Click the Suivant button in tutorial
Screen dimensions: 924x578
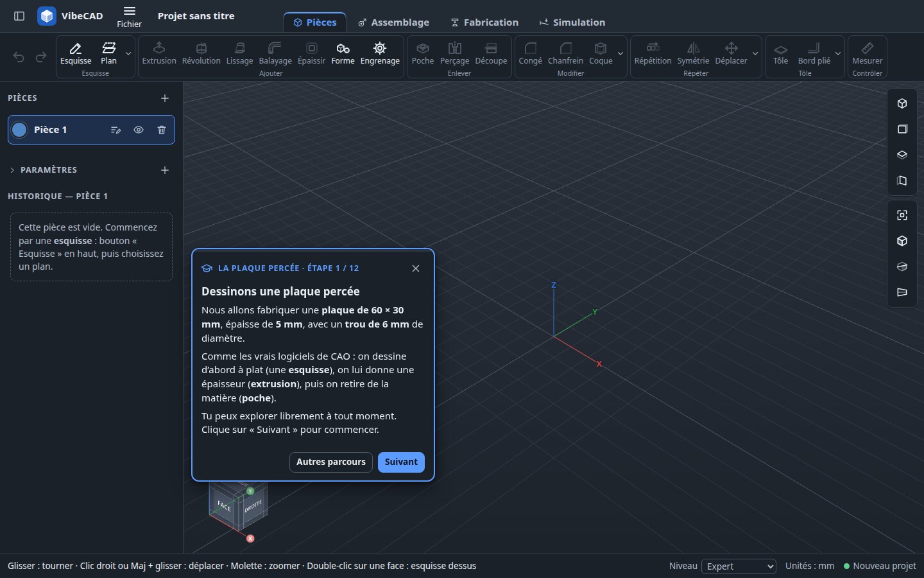[x=401, y=462]
